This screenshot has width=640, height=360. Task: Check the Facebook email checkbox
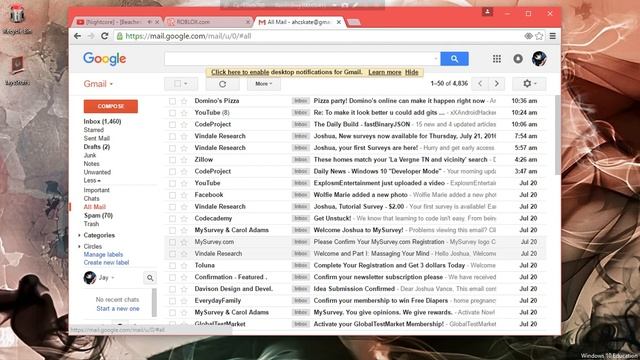[x=172, y=195]
